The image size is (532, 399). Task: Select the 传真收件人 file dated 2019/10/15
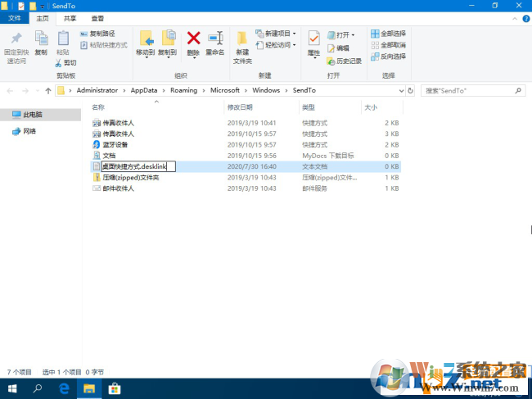coord(246,134)
